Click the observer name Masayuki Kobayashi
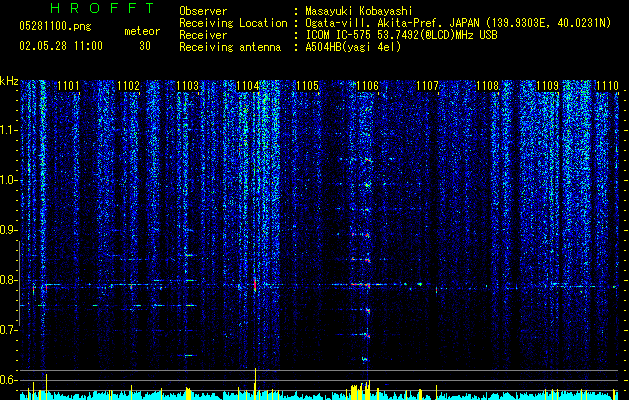629x400 pixels. coord(359,11)
